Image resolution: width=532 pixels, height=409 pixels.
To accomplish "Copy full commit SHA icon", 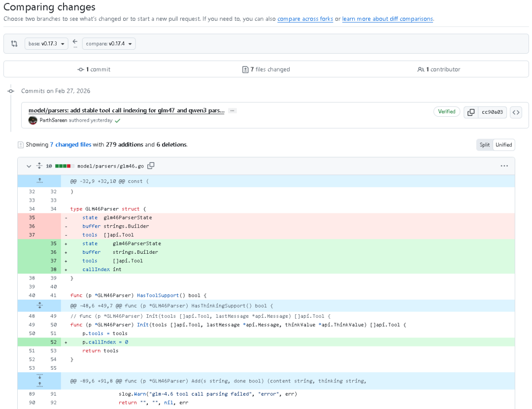I will point(471,112).
